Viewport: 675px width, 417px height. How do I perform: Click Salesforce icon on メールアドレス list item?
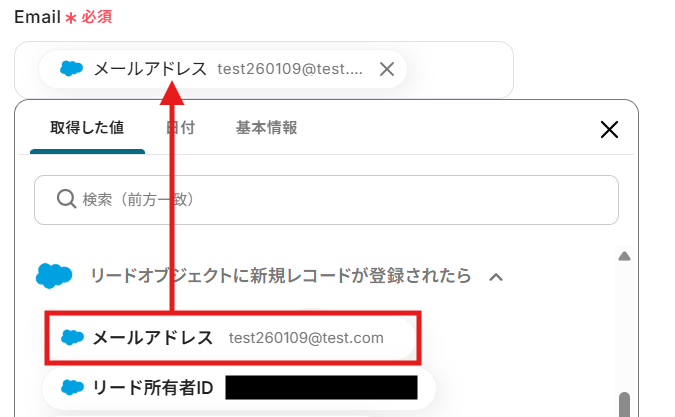tap(72, 338)
